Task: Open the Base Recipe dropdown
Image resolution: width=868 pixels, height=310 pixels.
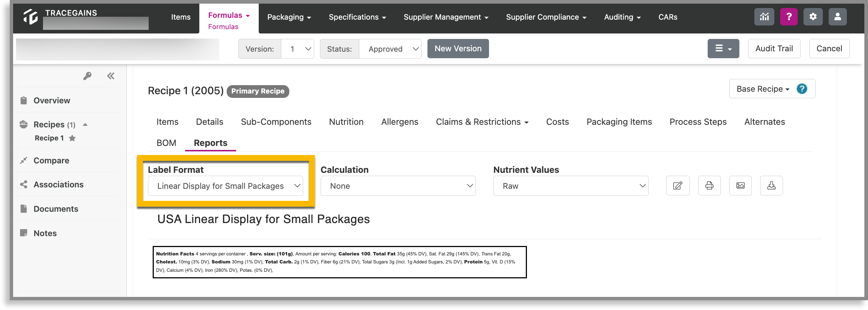Action: (x=763, y=89)
